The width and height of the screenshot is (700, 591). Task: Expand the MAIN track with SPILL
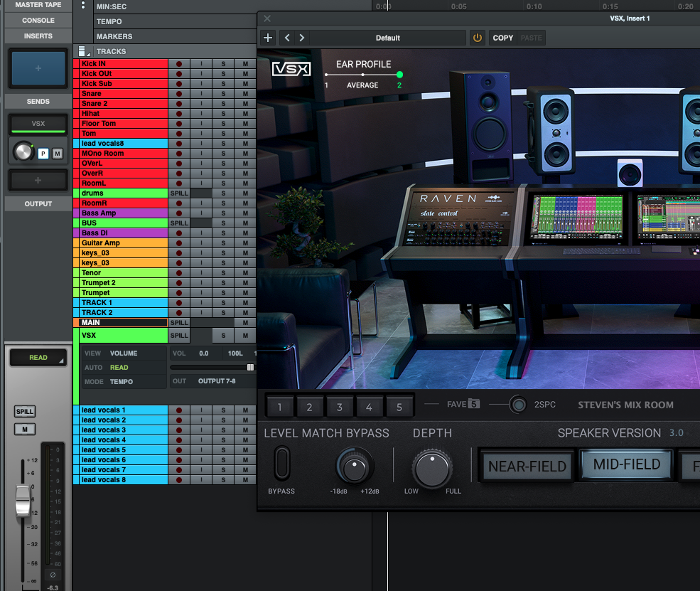pos(179,323)
